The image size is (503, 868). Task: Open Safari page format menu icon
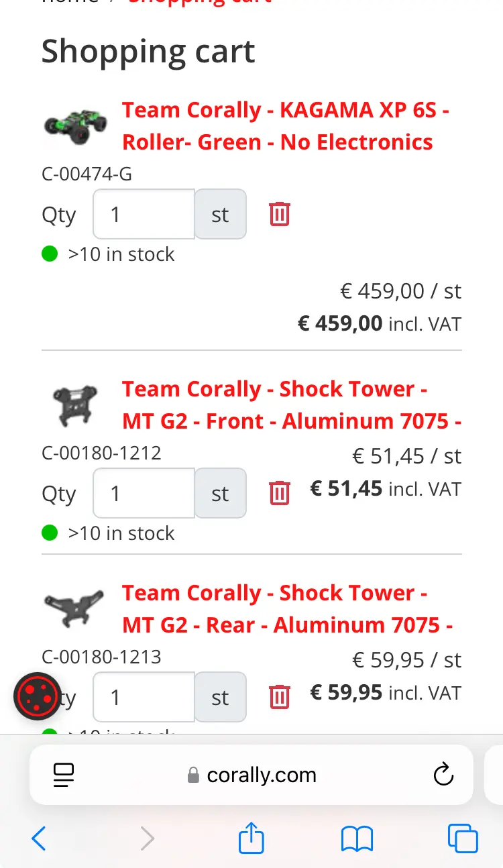click(x=64, y=775)
